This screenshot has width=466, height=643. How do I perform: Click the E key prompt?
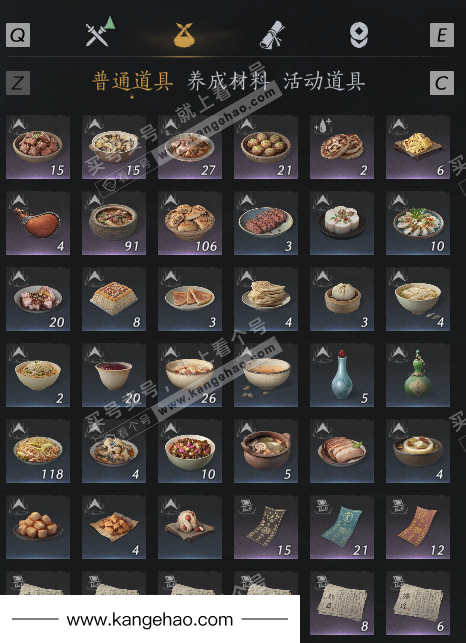point(442,35)
